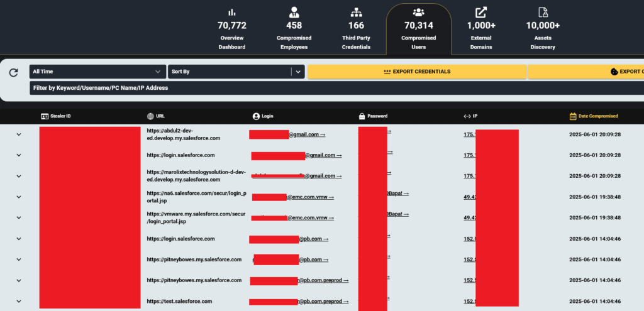This screenshot has width=644, height=311.
Task: Click the Login column header
Action: [x=263, y=116]
